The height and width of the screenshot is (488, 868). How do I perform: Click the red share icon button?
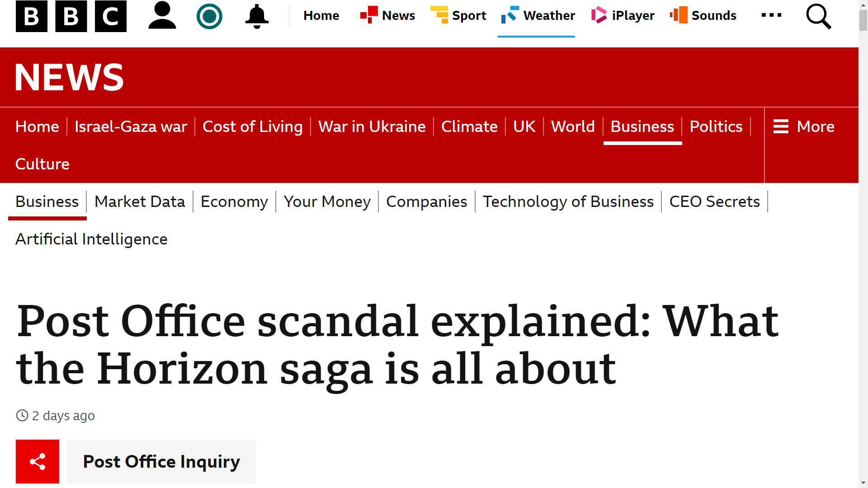coord(38,461)
